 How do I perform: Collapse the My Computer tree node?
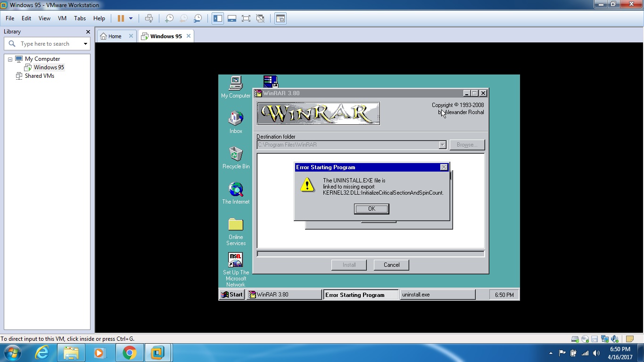click(x=10, y=59)
